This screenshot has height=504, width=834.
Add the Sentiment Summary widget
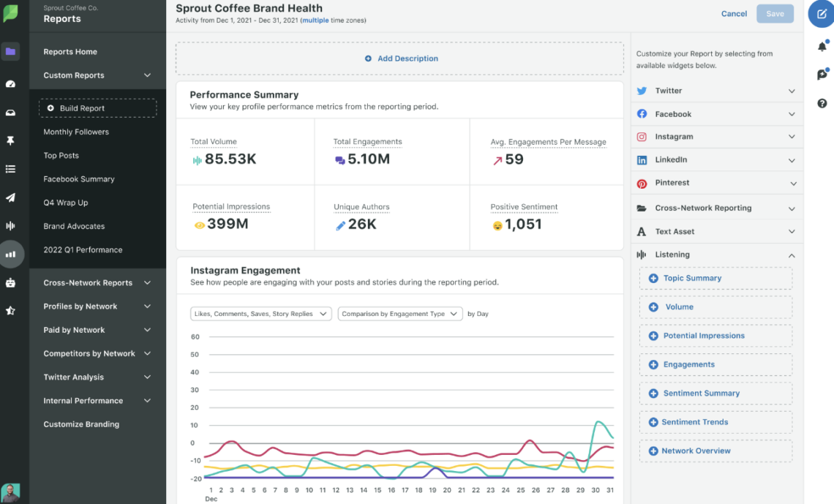tap(715, 394)
